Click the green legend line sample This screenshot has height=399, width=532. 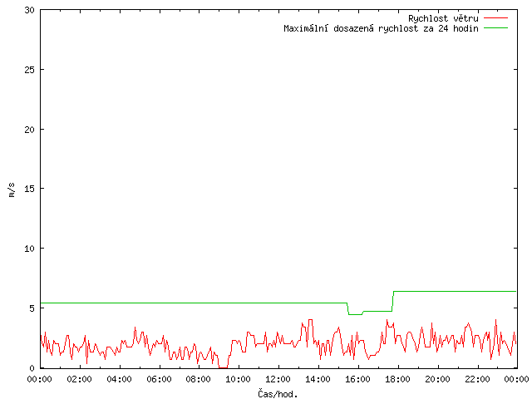[x=495, y=27]
